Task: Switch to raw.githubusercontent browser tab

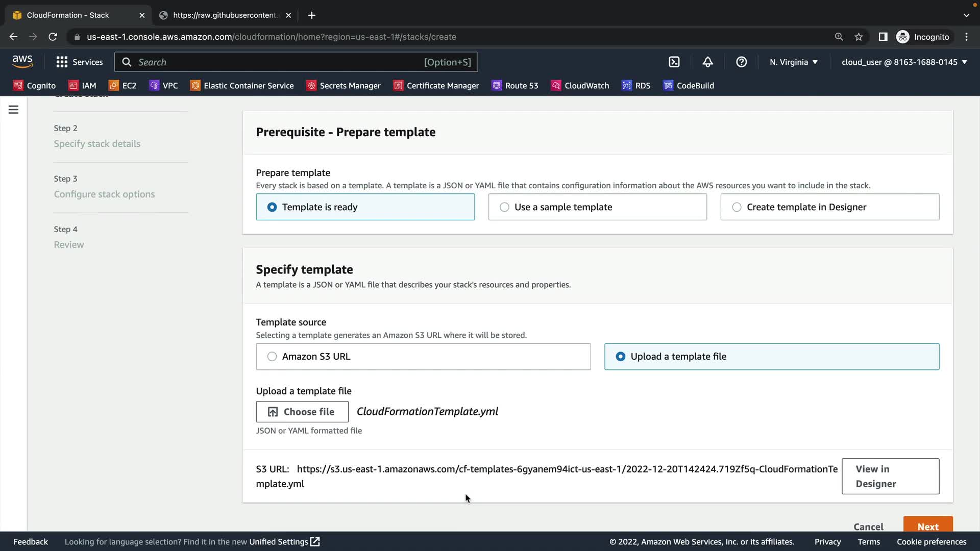Action: coord(225,15)
